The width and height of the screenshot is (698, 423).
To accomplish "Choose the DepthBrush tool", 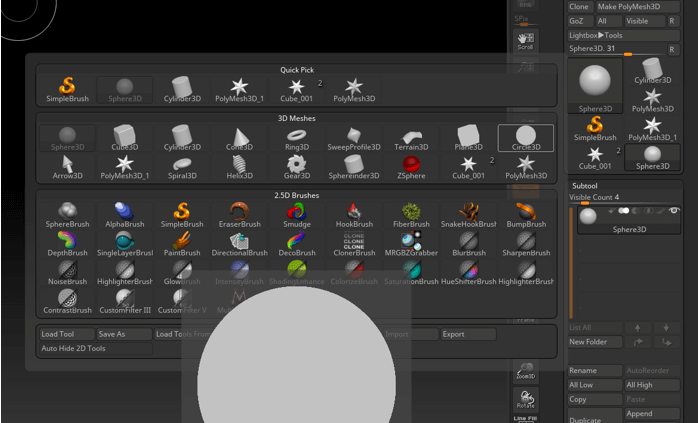I will click(x=67, y=244).
